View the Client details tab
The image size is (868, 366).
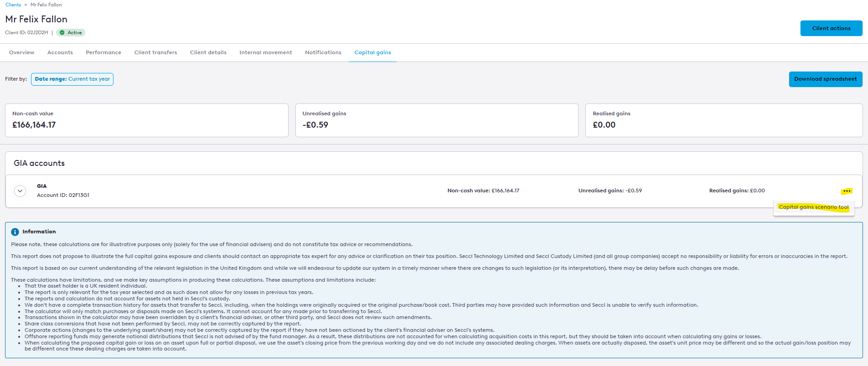click(x=208, y=53)
